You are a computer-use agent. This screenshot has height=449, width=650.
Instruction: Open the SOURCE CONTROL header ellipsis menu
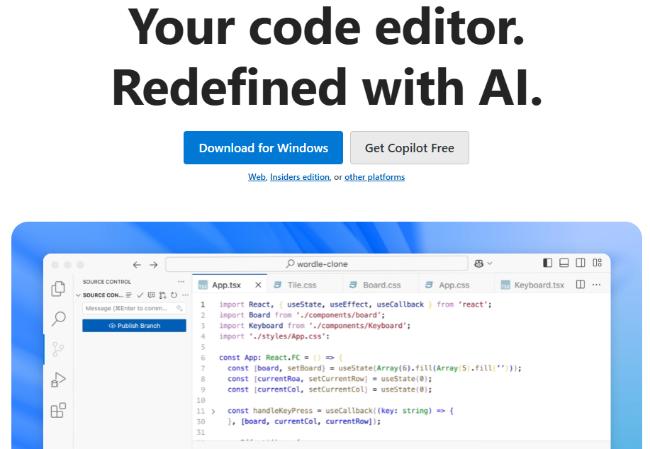pos(181,282)
